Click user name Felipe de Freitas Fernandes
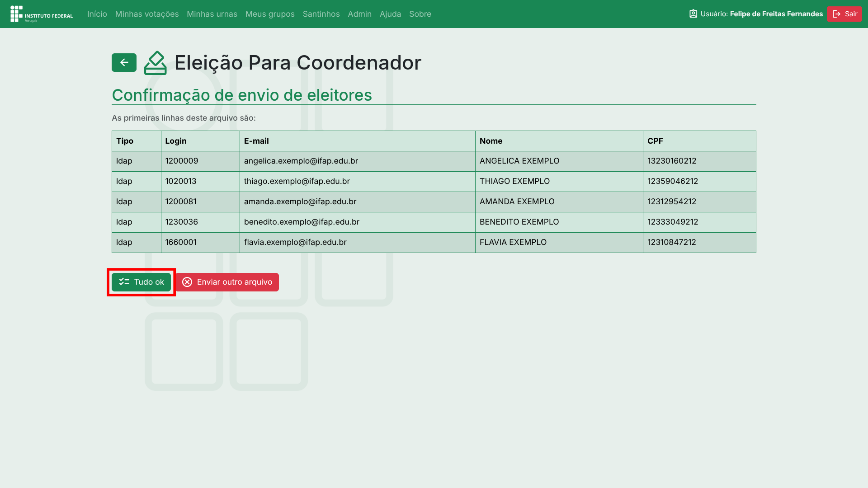The image size is (868, 488). [x=776, y=14]
